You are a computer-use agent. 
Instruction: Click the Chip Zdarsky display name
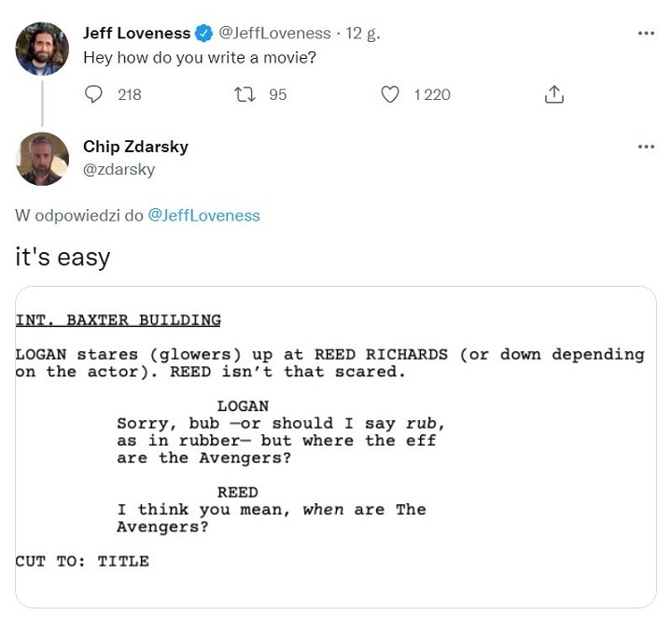click(x=135, y=147)
